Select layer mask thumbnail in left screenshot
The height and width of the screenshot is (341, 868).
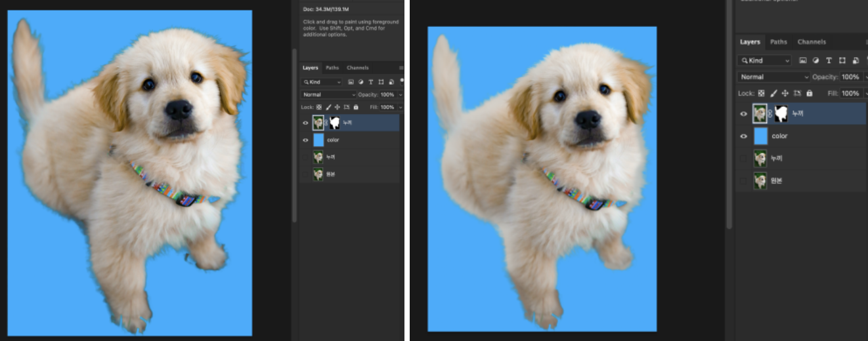pos(334,123)
